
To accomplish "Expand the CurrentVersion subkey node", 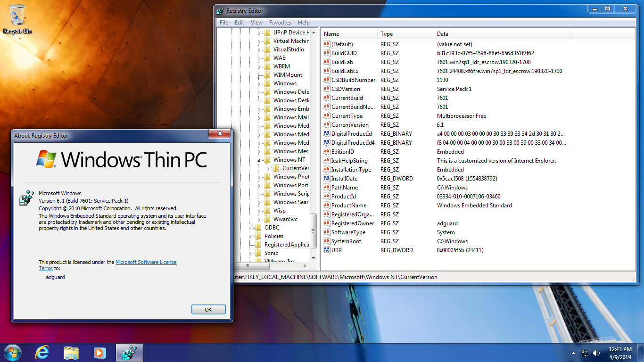I will tap(268, 168).
